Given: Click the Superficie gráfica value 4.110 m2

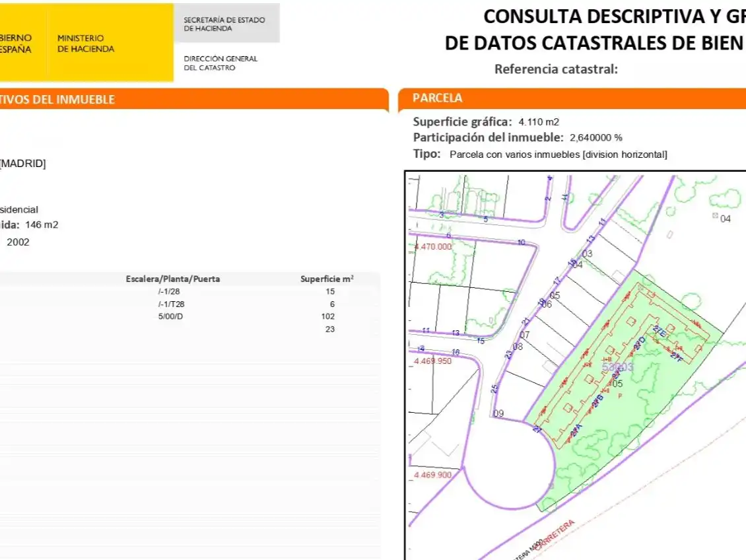Looking at the screenshot, I should [x=539, y=122].
